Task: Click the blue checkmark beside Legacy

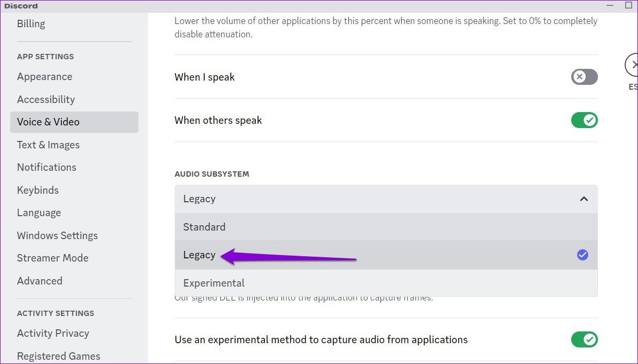Action: click(582, 255)
